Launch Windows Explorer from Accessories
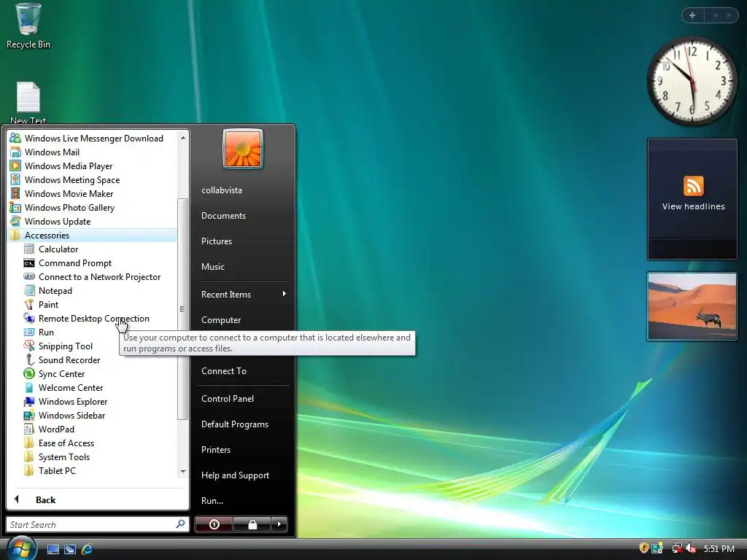This screenshot has height=560, width=747. coord(99,402)
